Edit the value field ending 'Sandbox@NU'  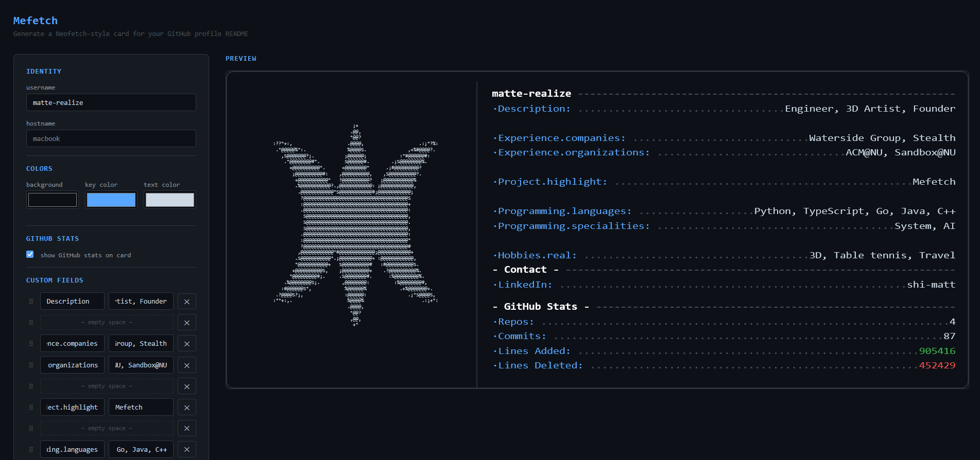point(141,365)
